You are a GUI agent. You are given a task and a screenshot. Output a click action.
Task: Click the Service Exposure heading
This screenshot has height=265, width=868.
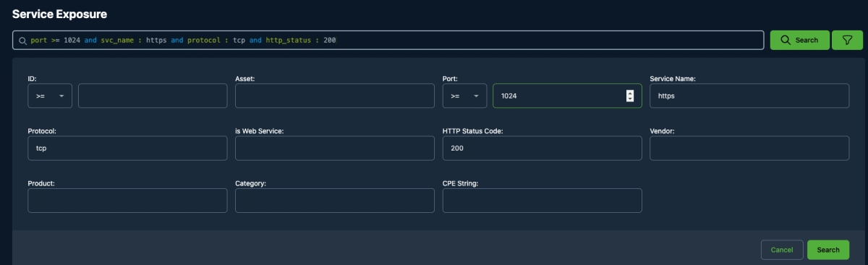60,14
